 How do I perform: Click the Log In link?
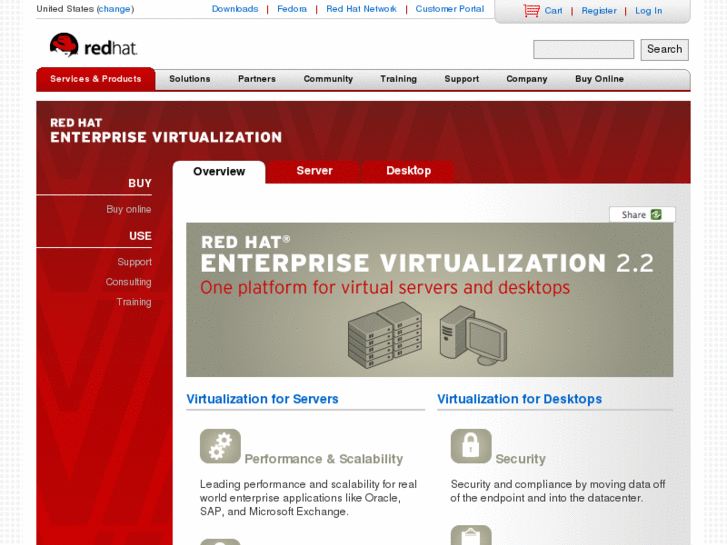click(648, 11)
